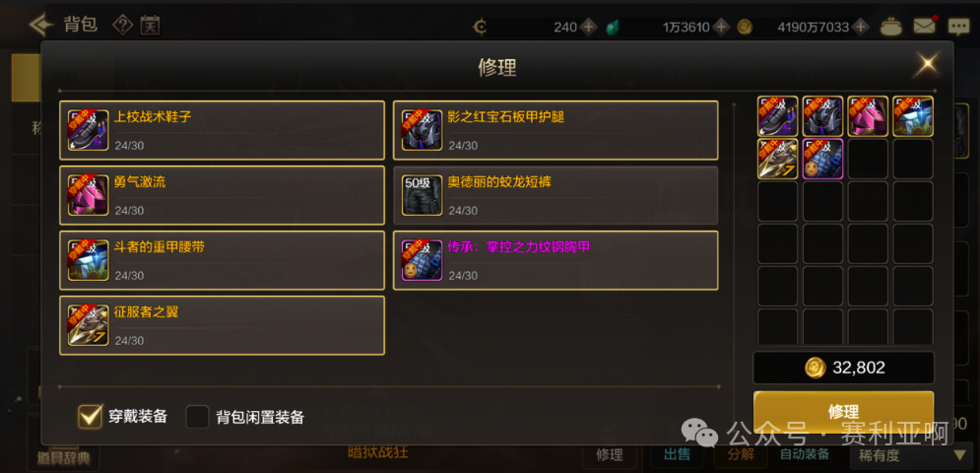980x473 pixels.
Task: Click the 分解 button at bottom
Action: (742, 455)
